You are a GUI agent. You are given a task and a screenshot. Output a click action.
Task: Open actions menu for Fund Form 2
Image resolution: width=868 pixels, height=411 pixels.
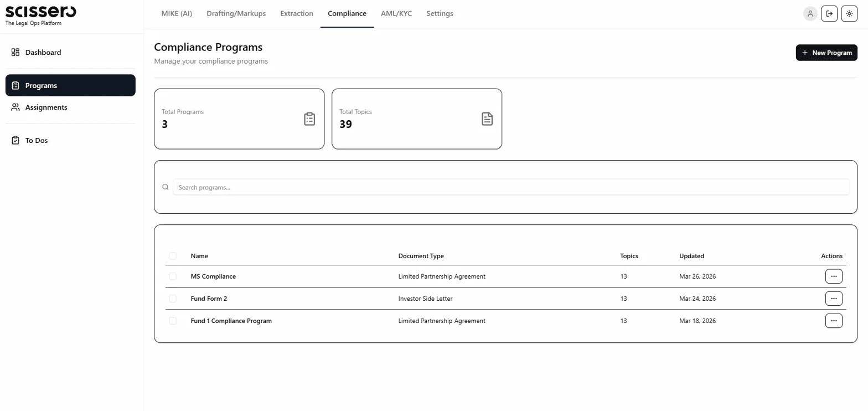(834, 299)
